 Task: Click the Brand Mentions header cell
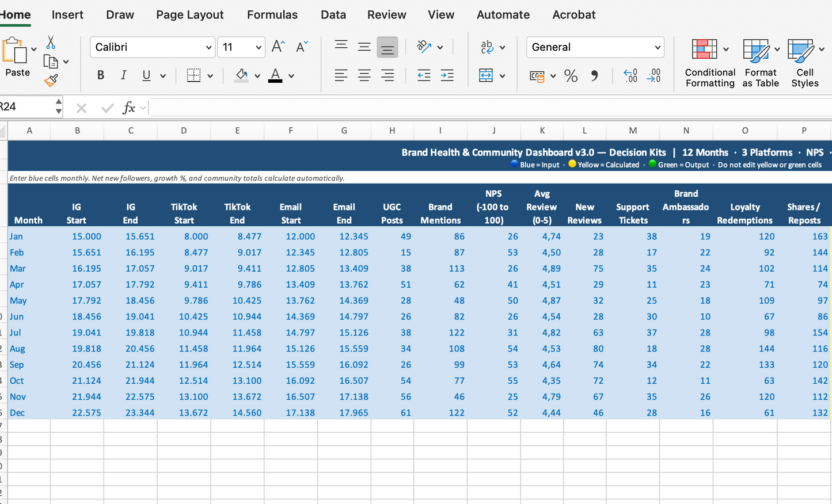tap(440, 207)
